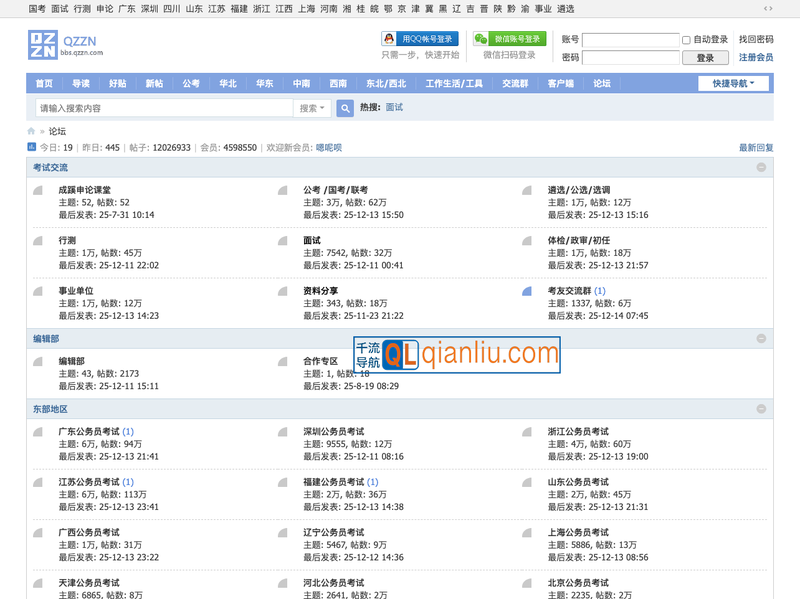
Task: Open the 注册会员 link
Action: [x=755, y=58]
